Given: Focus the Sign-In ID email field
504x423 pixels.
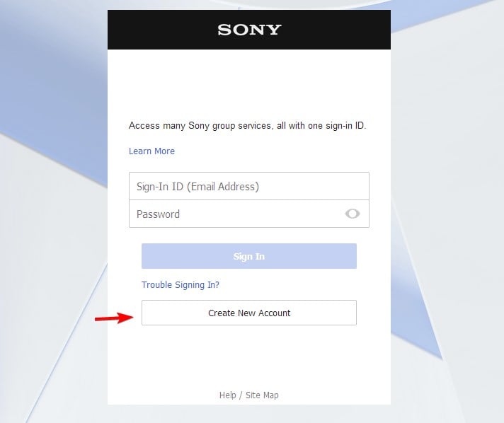Looking at the screenshot, I should 249,186.
